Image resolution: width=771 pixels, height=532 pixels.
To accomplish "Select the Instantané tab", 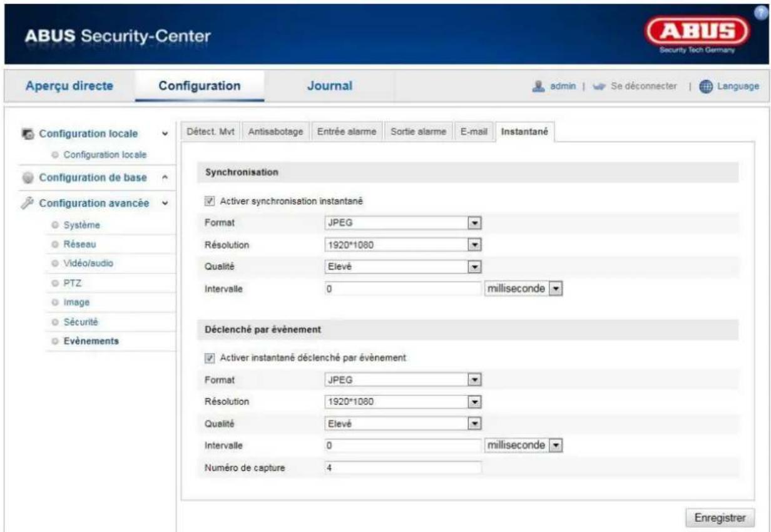I will point(526,131).
